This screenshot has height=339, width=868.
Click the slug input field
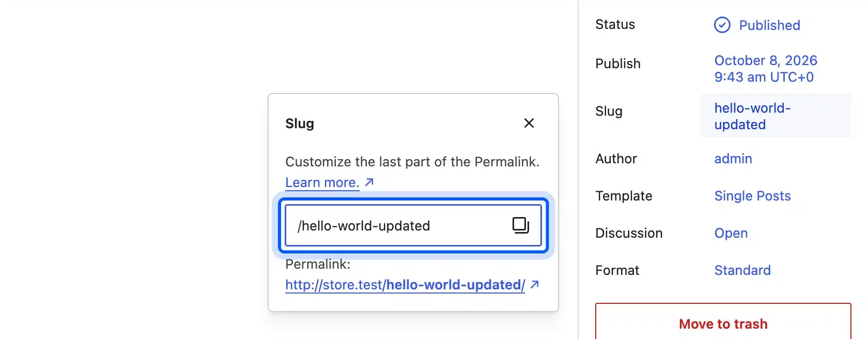413,225
